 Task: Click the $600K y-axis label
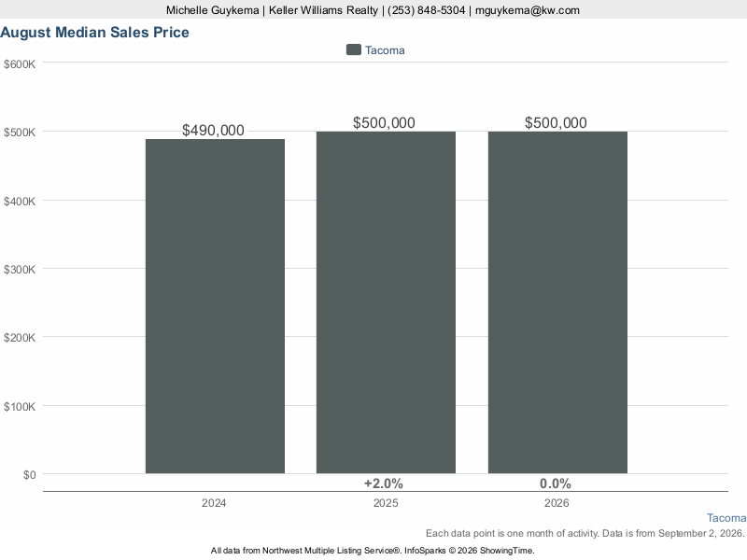pos(20,64)
